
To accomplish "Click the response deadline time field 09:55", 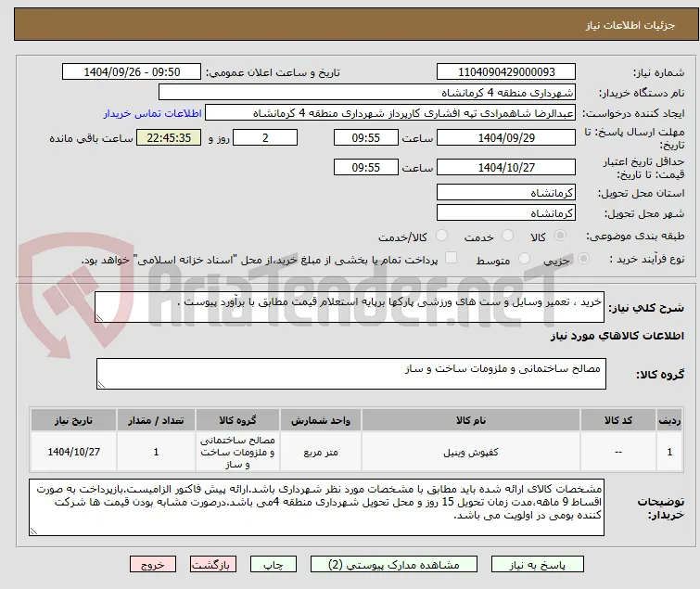I will click(366, 137).
